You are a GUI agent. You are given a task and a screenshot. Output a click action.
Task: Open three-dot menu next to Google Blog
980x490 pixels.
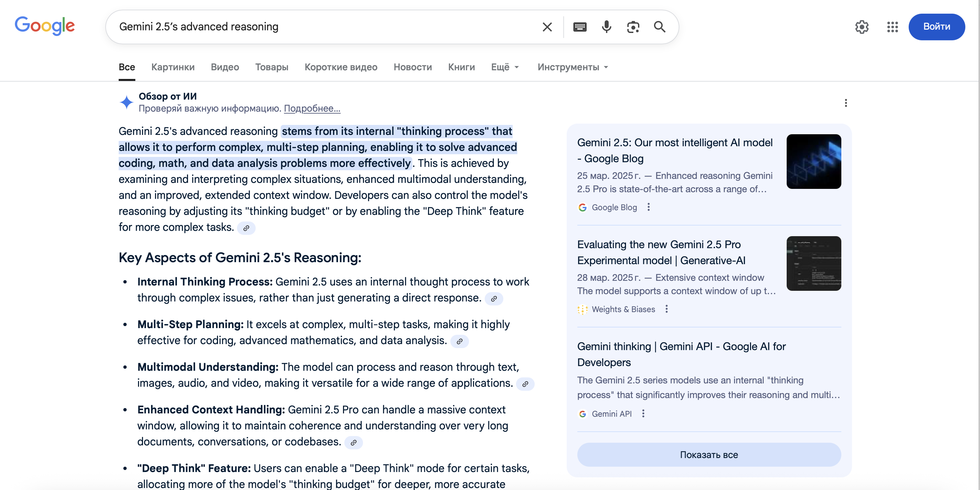click(649, 207)
